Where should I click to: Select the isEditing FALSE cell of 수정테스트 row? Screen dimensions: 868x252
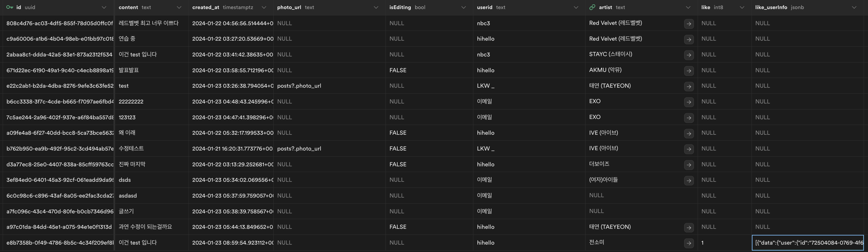(x=398, y=149)
